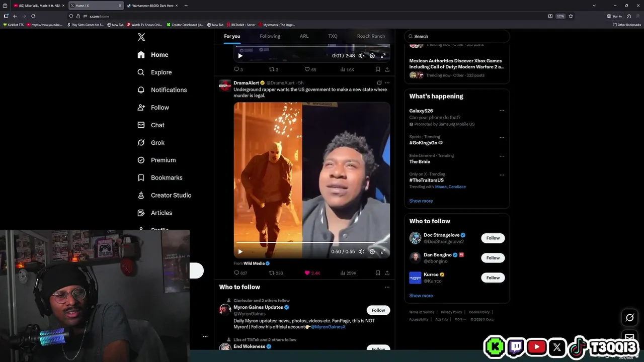Viewport: 644px width, 362px height.
Task: Switch to the TXQ tab
Action: click(333, 36)
